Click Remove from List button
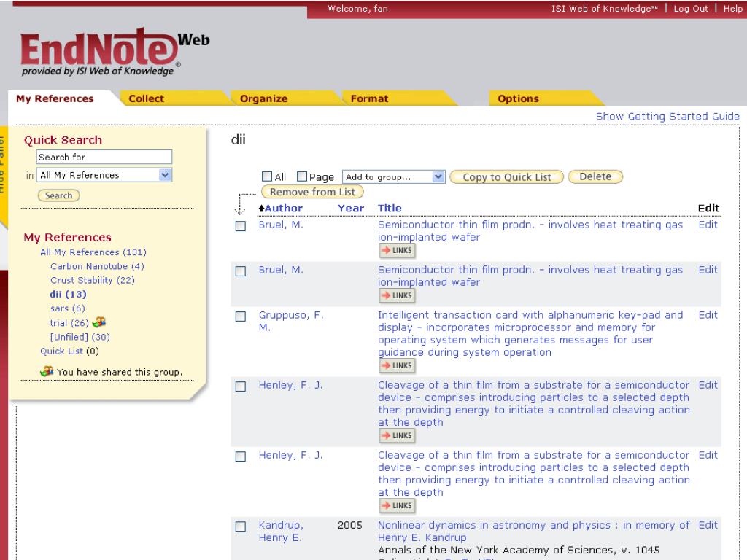Screen dimensions: 747x560 tap(312, 192)
